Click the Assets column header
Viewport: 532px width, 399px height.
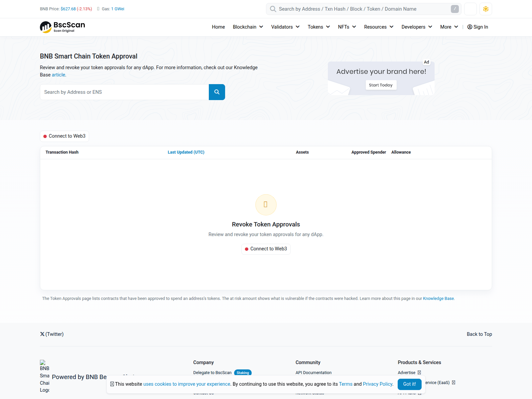point(302,152)
